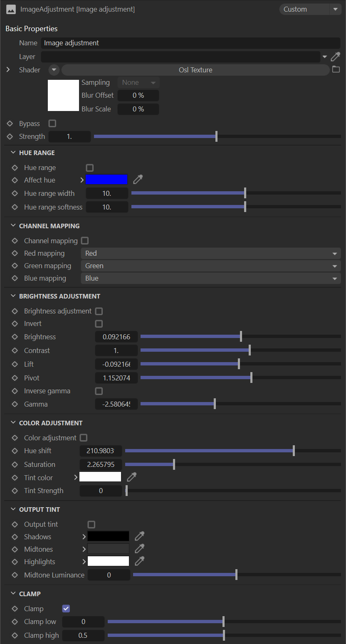Open the Blue mapping dropdown

point(210,278)
